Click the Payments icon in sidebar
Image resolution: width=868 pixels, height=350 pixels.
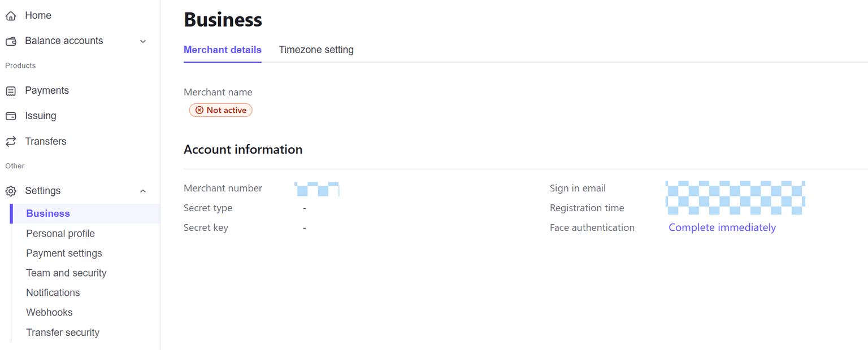pos(11,91)
